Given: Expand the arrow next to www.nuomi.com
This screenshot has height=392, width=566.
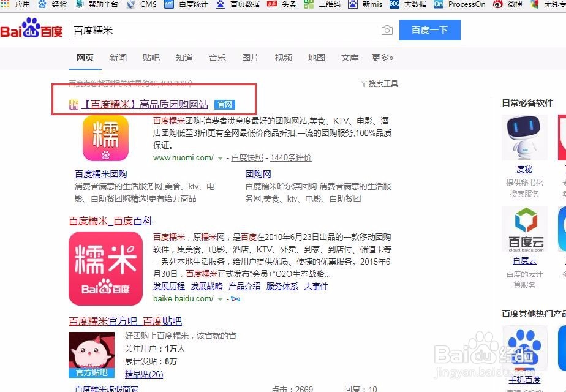Looking at the screenshot, I should [220, 158].
